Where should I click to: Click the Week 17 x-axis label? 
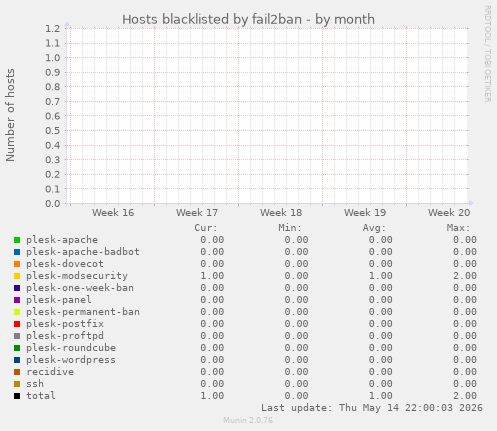point(197,213)
